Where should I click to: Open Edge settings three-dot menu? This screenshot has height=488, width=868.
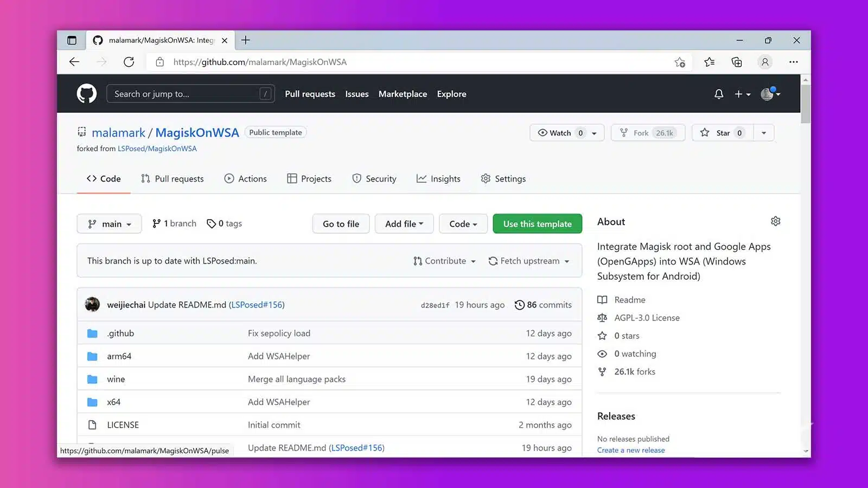pyautogui.click(x=793, y=62)
